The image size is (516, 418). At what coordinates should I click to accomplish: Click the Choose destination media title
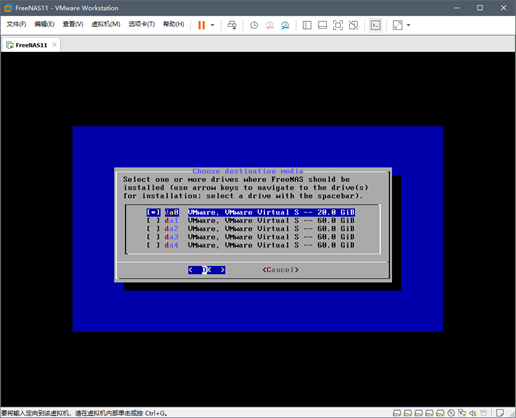pyautogui.click(x=248, y=171)
